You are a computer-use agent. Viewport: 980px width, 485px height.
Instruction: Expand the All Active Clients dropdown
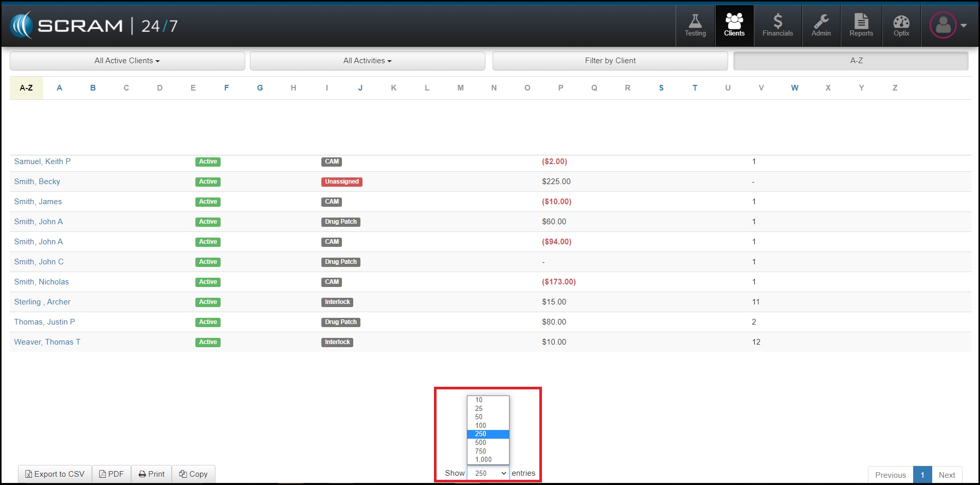tap(127, 61)
